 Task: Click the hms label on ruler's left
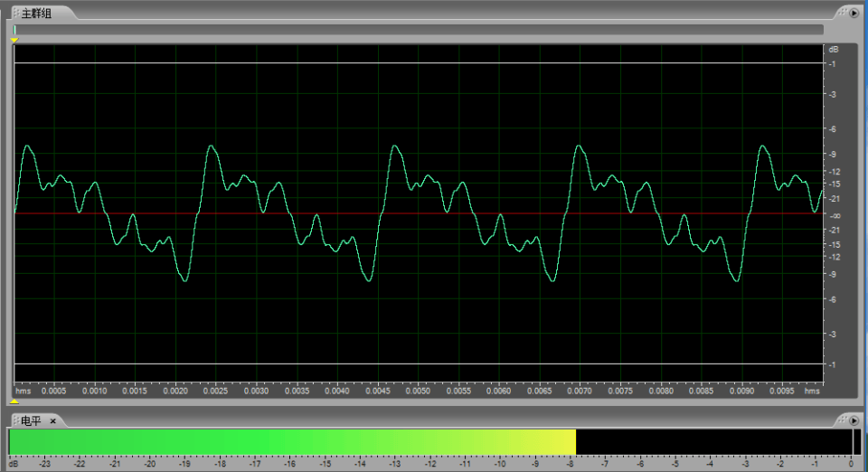(x=24, y=392)
